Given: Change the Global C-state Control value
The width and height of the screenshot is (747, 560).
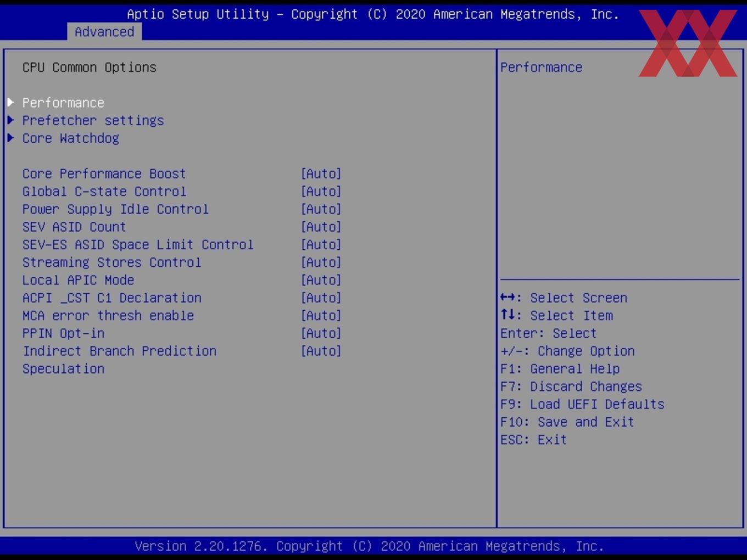Looking at the screenshot, I should 321,191.
